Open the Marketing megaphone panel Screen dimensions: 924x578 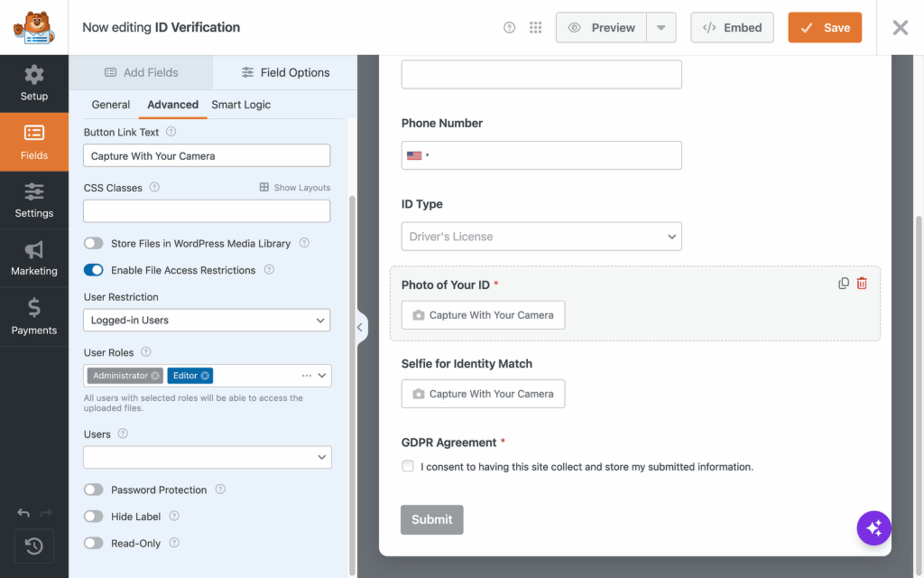coord(34,258)
